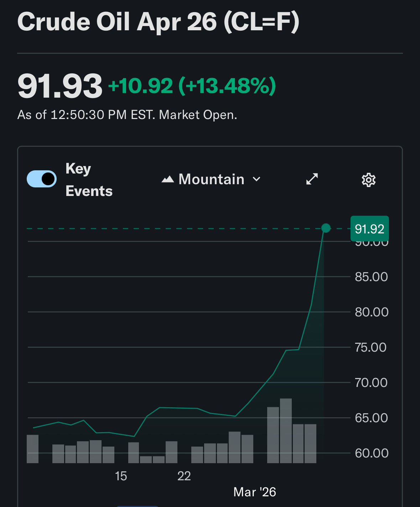Click the green 91.92 price label
Image resolution: width=420 pixels, height=507 pixels.
(369, 229)
